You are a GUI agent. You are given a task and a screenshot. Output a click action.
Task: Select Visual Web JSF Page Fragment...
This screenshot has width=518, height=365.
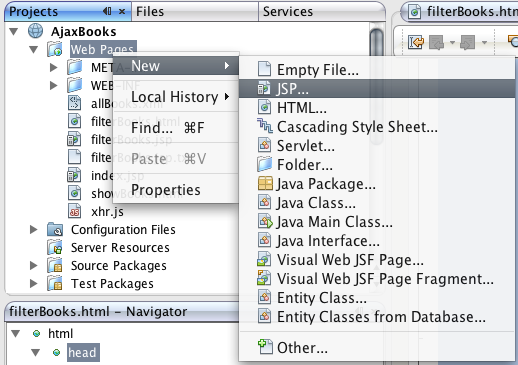click(377, 279)
